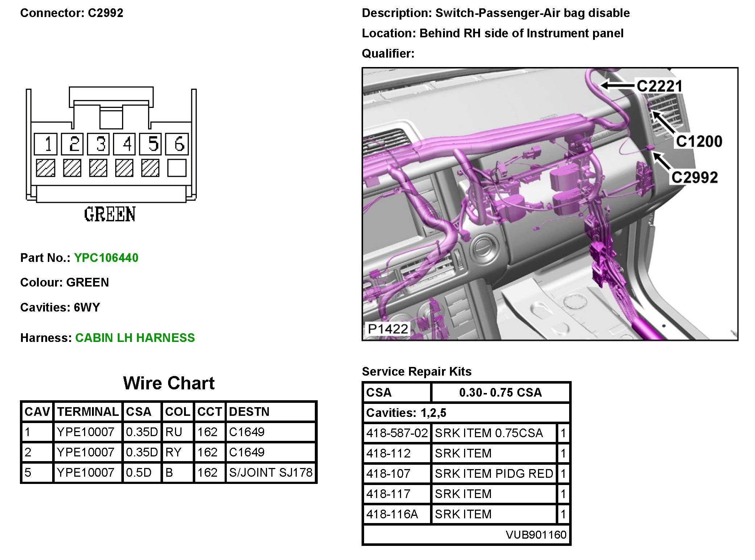
Task: Click the YPC106440 part number link
Action: (x=106, y=258)
